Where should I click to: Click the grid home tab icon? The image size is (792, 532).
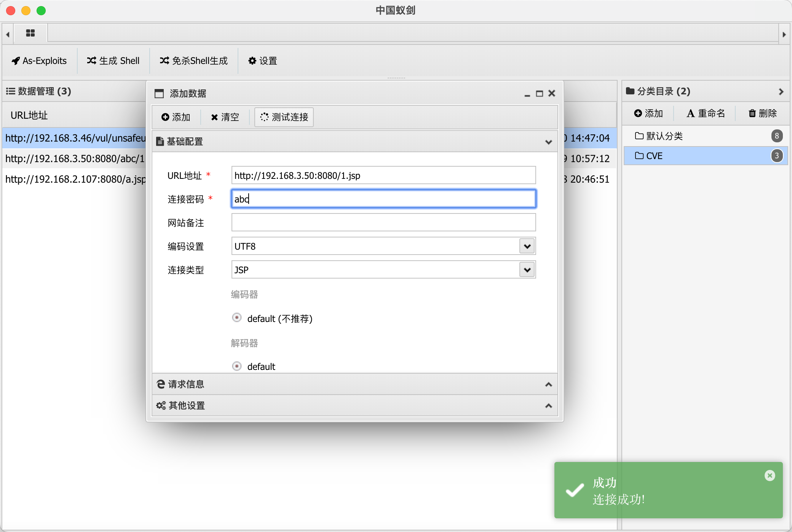pos(30,33)
